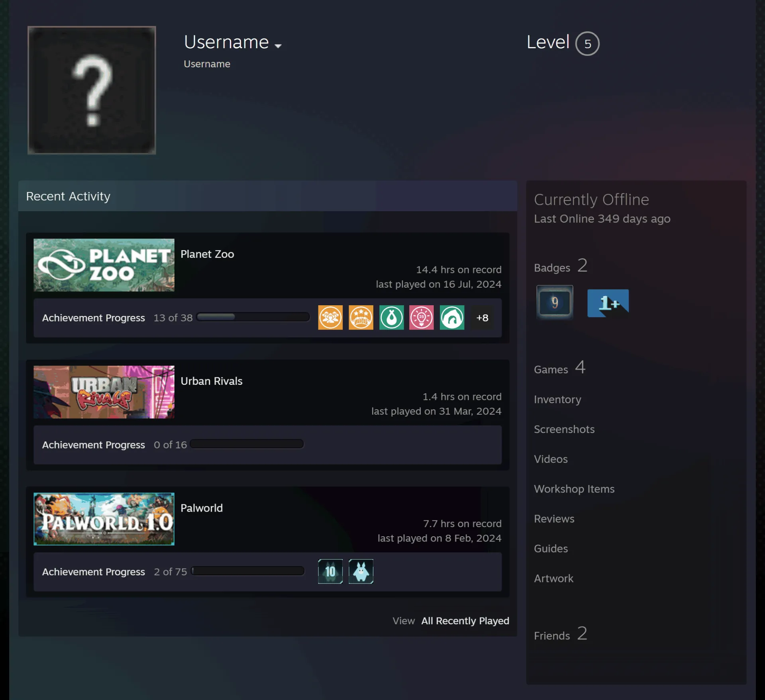Open the Badges 2 section link
765x700 pixels.
click(561, 266)
